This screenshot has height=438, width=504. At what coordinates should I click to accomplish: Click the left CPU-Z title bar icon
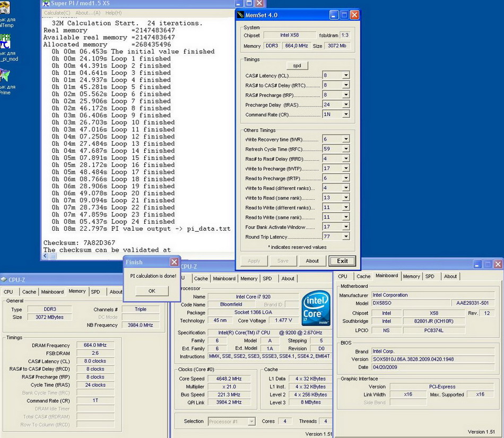tap(4, 279)
